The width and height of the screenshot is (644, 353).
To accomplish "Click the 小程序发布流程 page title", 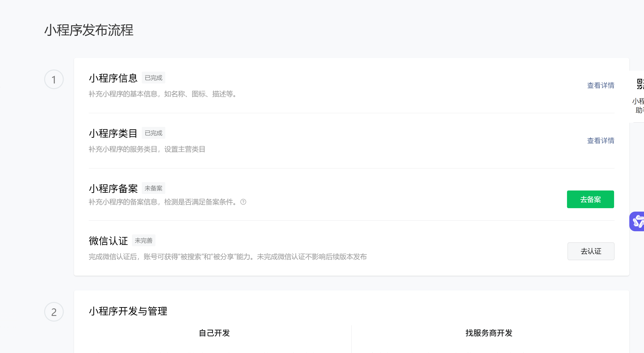I will pos(89,30).
